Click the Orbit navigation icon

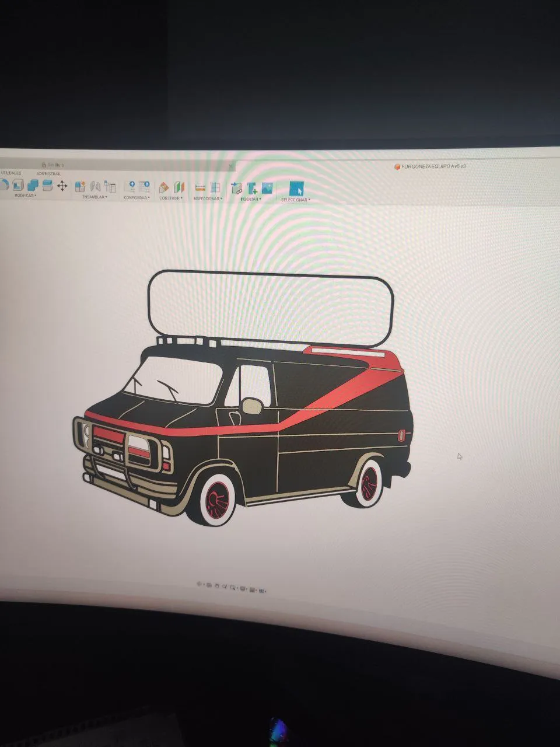[199, 584]
